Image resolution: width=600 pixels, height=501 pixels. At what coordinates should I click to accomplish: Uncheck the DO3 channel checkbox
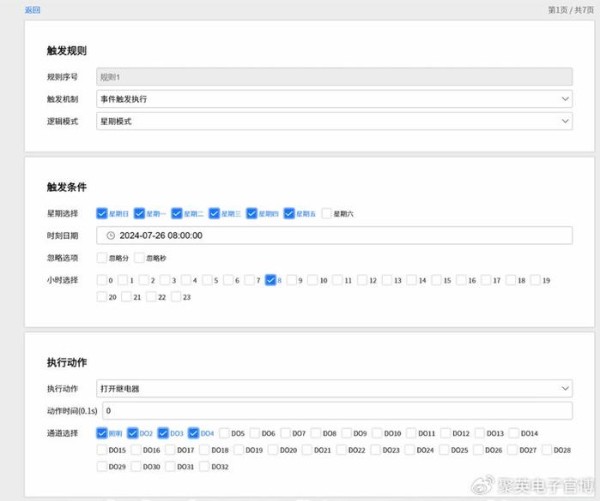click(163, 433)
